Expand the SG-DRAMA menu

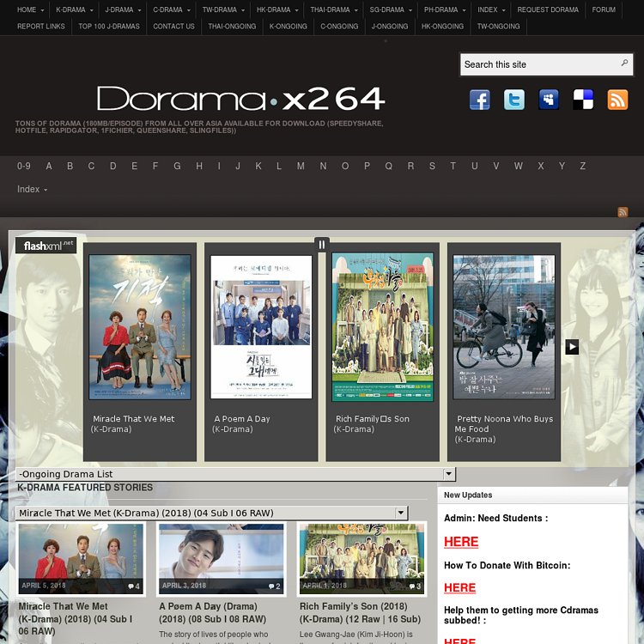point(390,9)
